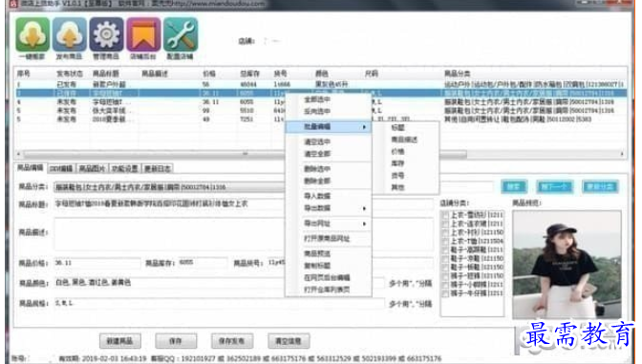
Task: Toggle the 裤子-牛仔裤 checkbox
Action: click(445, 293)
